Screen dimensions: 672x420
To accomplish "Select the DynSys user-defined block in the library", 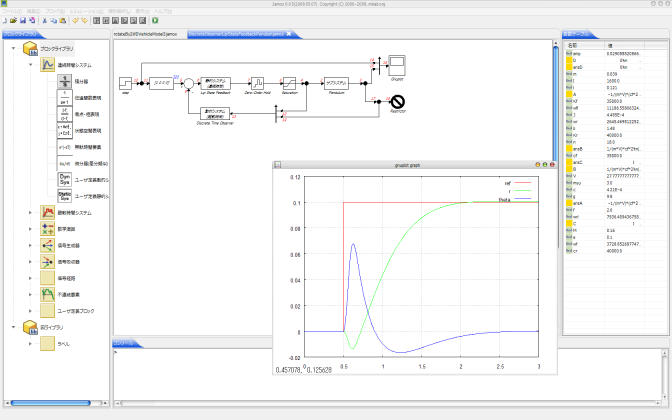I will pyautogui.click(x=66, y=179).
